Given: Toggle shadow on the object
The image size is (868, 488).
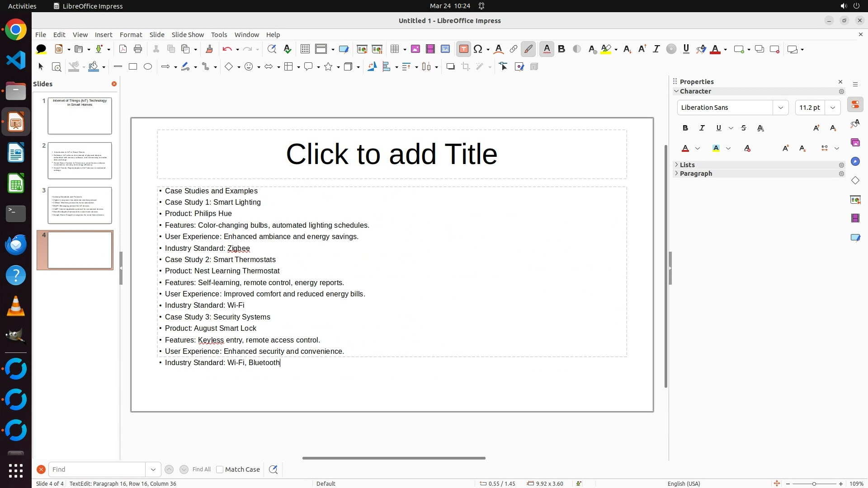Looking at the screenshot, I should (450, 67).
